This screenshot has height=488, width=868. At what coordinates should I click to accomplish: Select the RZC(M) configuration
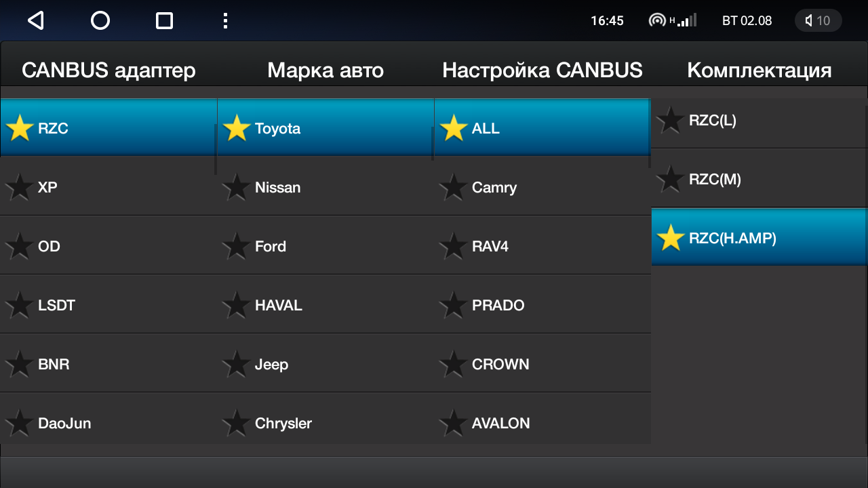click(x=759, y=180)
